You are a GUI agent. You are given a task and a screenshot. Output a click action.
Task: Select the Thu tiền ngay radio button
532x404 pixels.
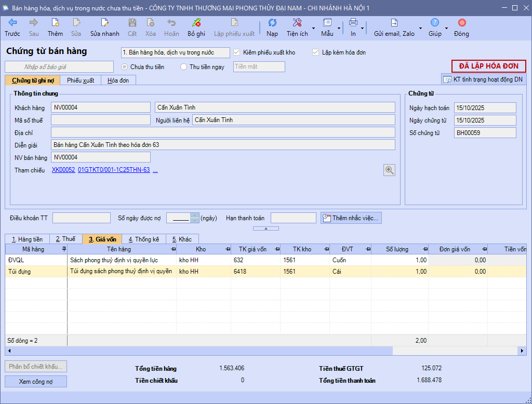click(x=183, y=66)
